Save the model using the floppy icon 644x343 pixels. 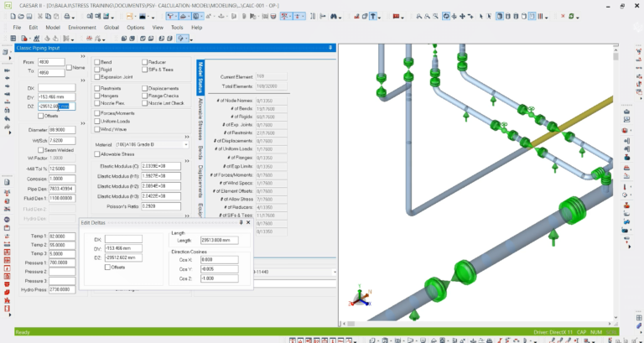[29, 17]
